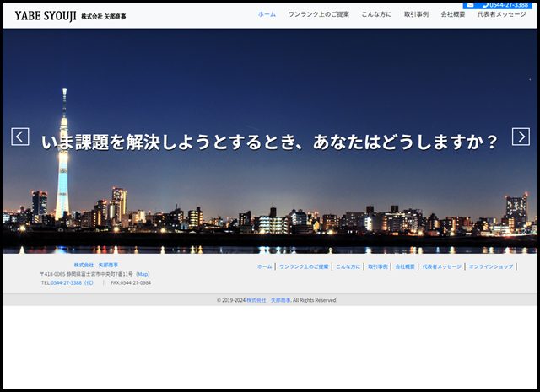Screen dimensions: 540x392
Task: Click footer TEL 0544-27-3388 (代) link
Action: tap(72, 283)
